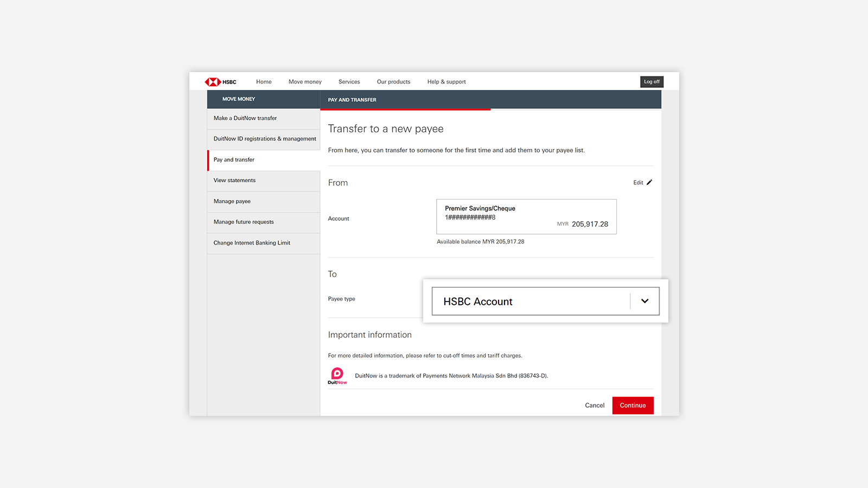This screenshot has height=488, width=868.
Task: Open the Move money menu
Action: [305, 82]
